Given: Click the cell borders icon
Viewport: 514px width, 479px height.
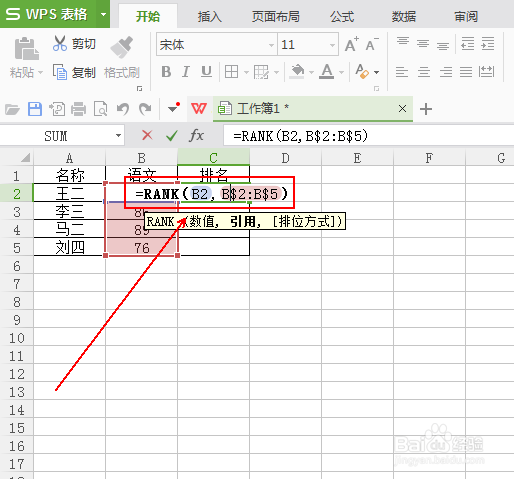Looking at the screenshot, I should [x=231, y=72].
